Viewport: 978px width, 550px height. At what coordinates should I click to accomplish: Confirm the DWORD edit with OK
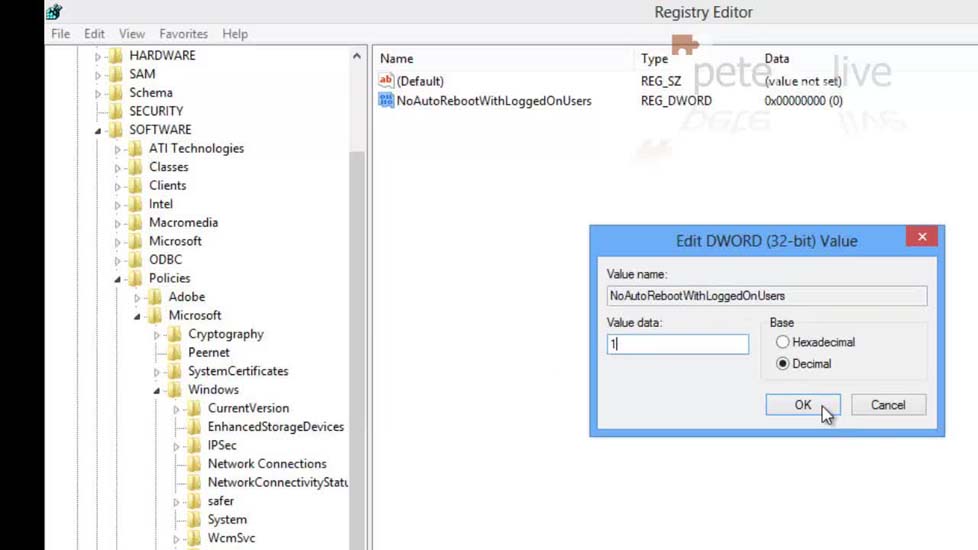click(803, 405)
